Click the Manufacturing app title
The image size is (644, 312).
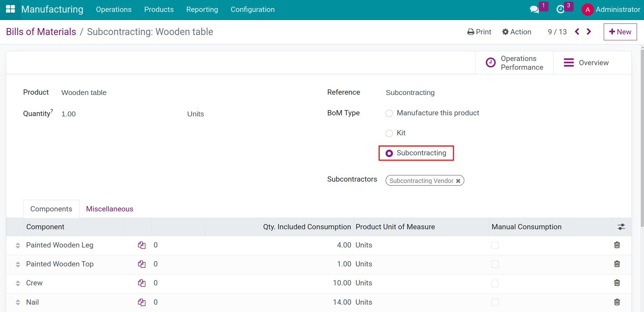(52, 9)
